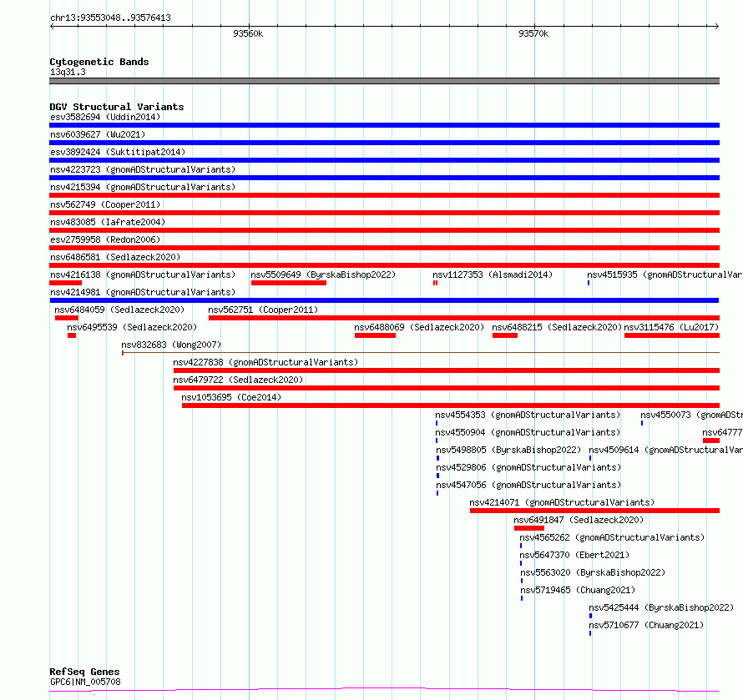Click the chr13:93553048..93576413 coordinates text

110,18
